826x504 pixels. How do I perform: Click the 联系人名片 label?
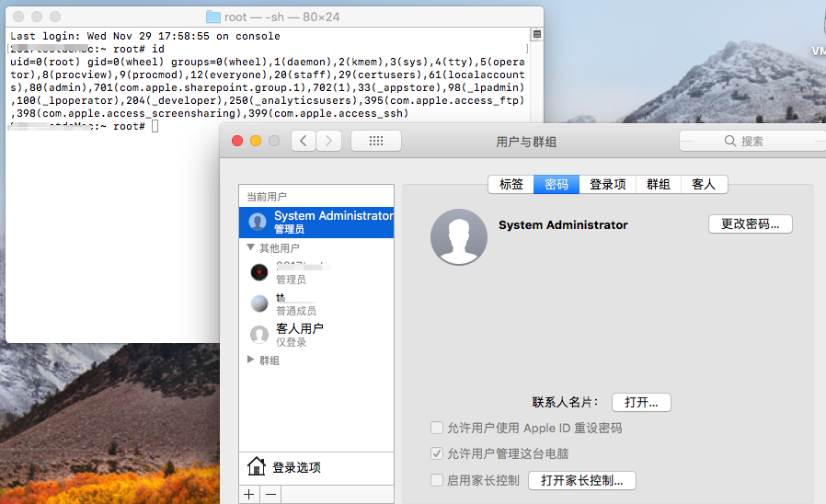pos(566,402)
